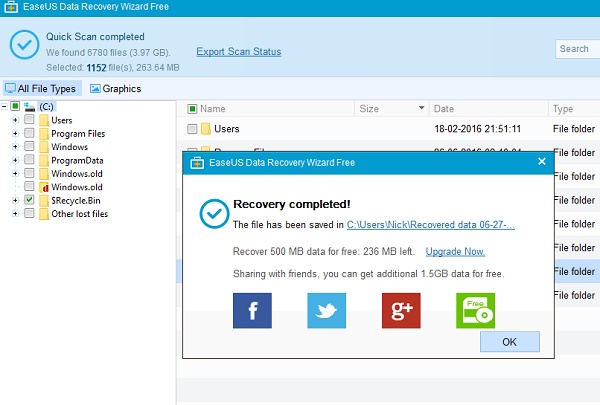
Task: Expand the ProgramData tree node
Action: pyautogui.click(x=15, y=160)
